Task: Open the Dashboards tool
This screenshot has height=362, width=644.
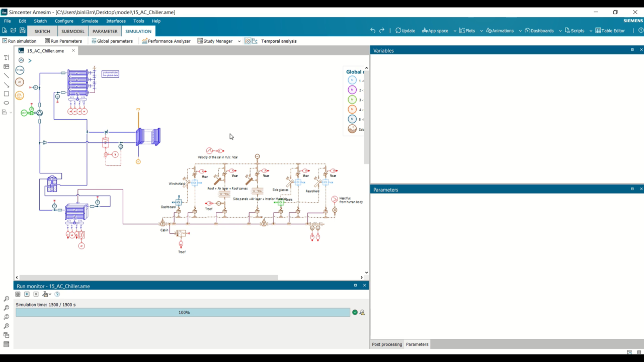Action: point(539,31)
